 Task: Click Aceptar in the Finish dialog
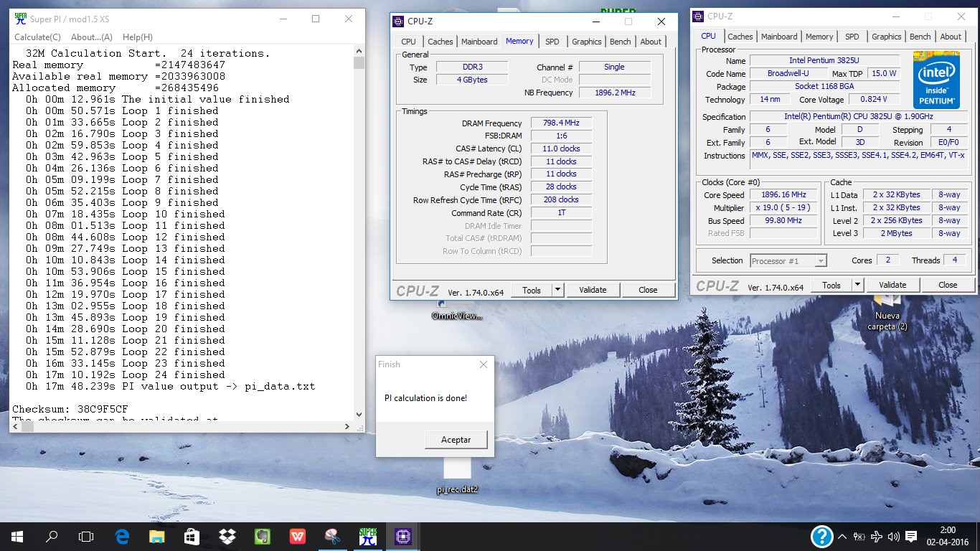pos(456,440)
